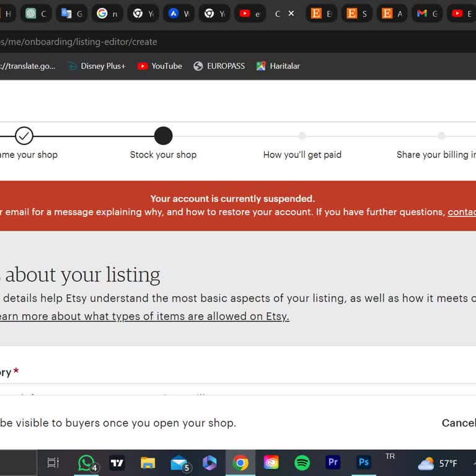The height and width of the screenshot is (476, 476).
Task: Switch to the first YouTube browser tab
Action: (x=250, y=14)
